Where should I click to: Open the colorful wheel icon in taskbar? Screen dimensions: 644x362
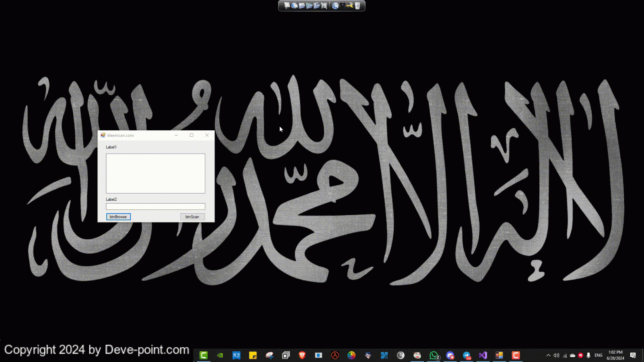click(x=351, y=355)
